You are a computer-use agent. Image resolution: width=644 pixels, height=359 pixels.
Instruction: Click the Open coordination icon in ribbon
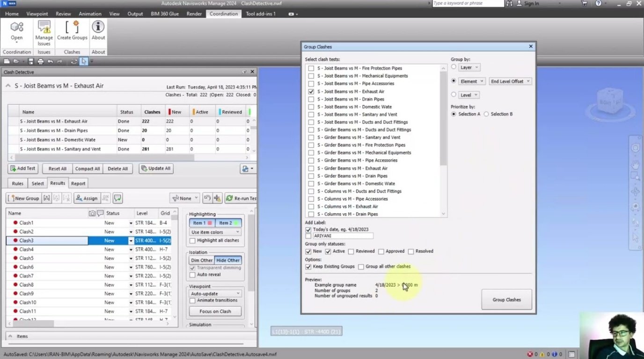coord(17,31)
